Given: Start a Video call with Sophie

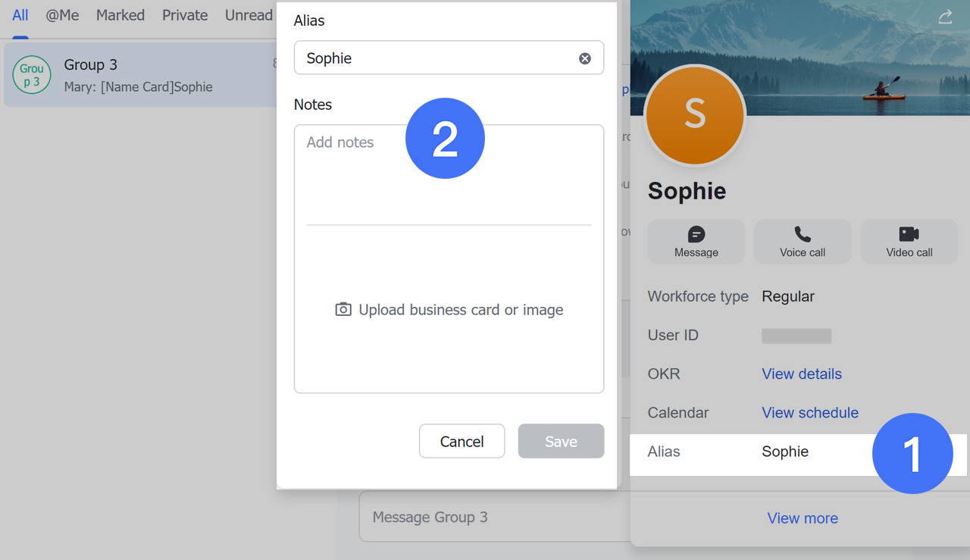Looking at the screenshot, I should [x=908, y=242].
